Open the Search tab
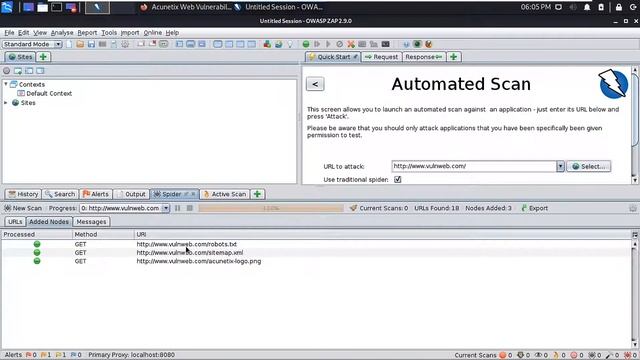Viewport: 640px width, 360px height. point(60,194)
